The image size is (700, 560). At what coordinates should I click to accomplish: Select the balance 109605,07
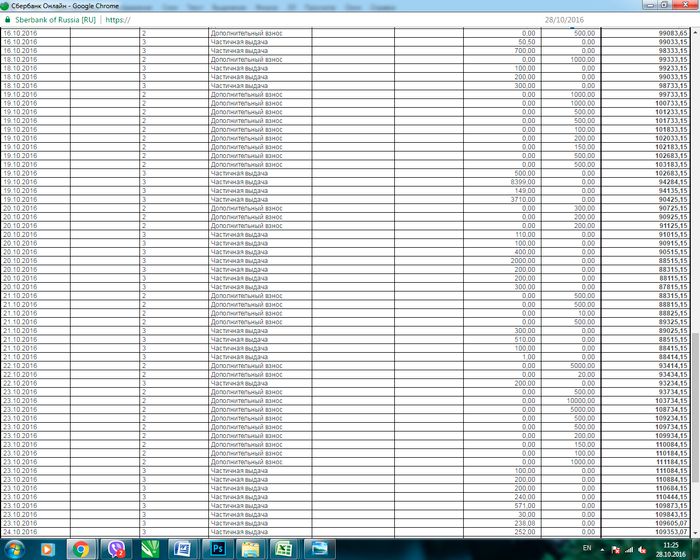671,523
